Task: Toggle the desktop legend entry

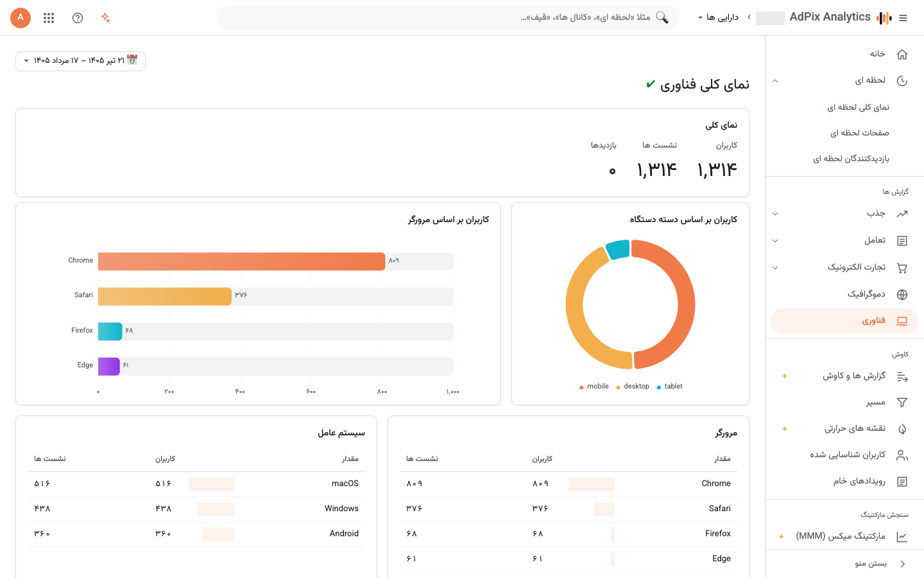Action: (633, 387)
